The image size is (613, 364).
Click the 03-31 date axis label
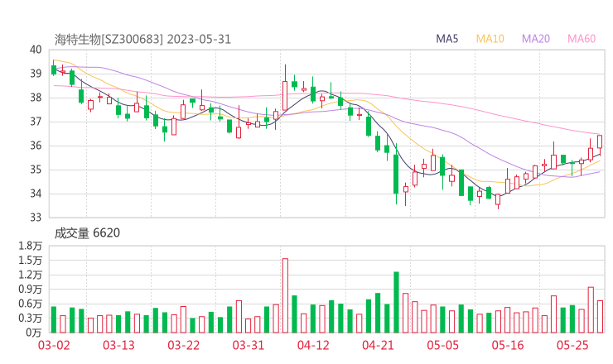pyautogui.click(x=249, y=345)
